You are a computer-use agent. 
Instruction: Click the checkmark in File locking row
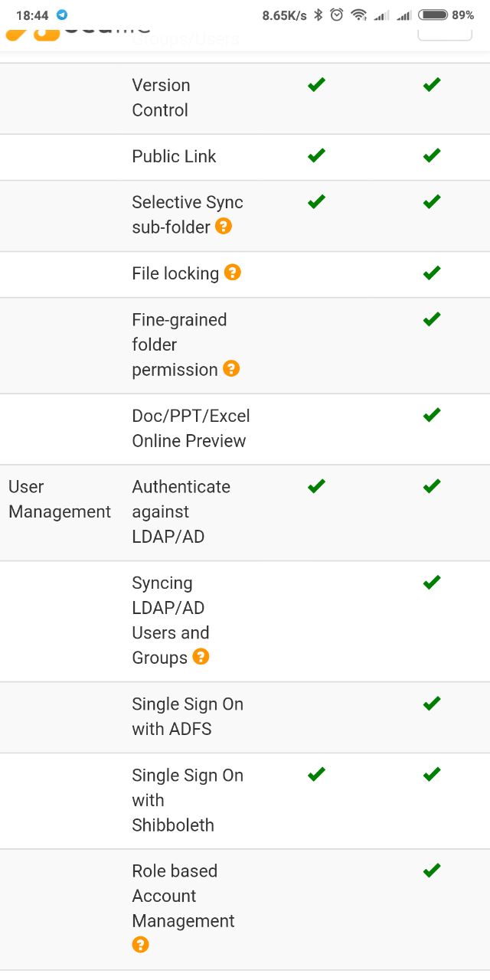(x=432, y=273)
